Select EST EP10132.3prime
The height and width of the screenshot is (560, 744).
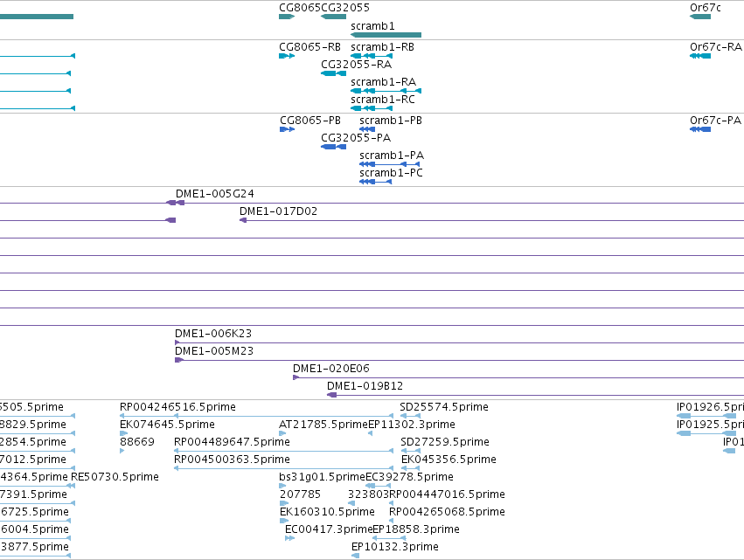395,547
